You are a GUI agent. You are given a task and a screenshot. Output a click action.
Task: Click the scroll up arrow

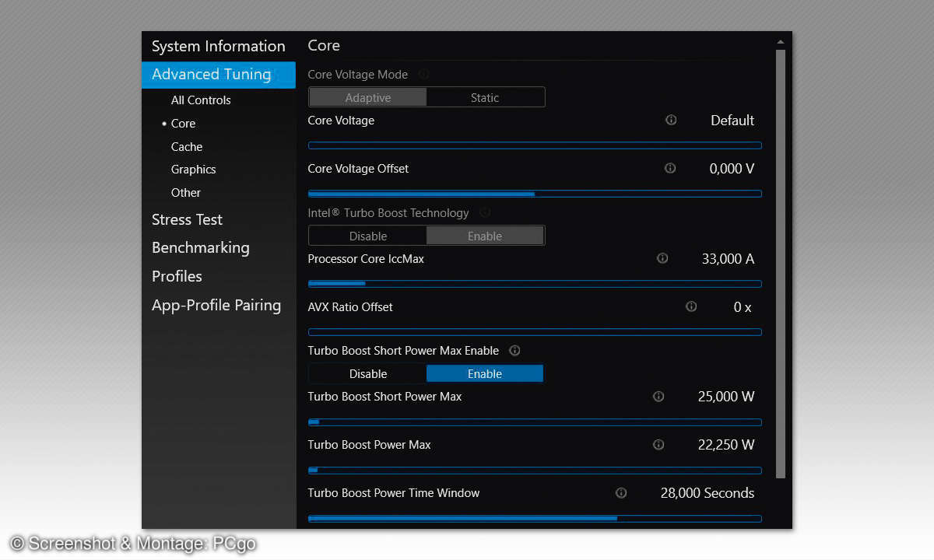pos(781,42)
